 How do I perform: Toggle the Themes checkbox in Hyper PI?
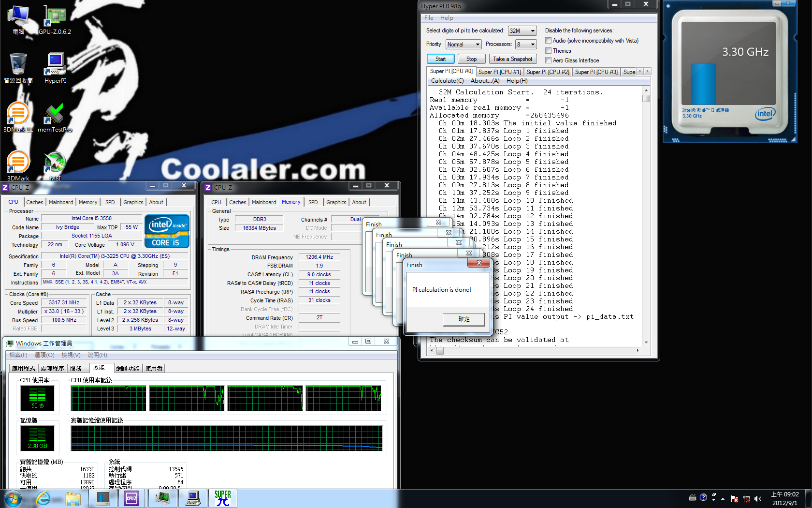(548, 51)
